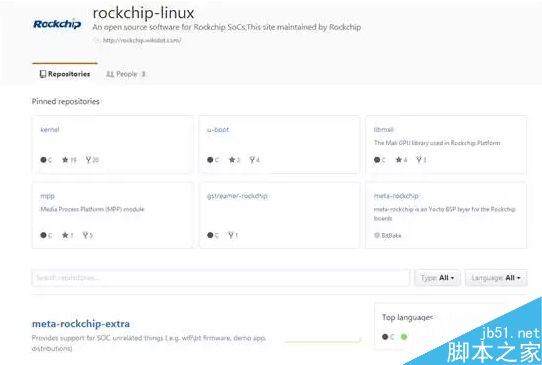The width and height of the screenshot is (542, 365).
Task: Click the Rockchip organization logo
Action: click(x=57, y=24)
